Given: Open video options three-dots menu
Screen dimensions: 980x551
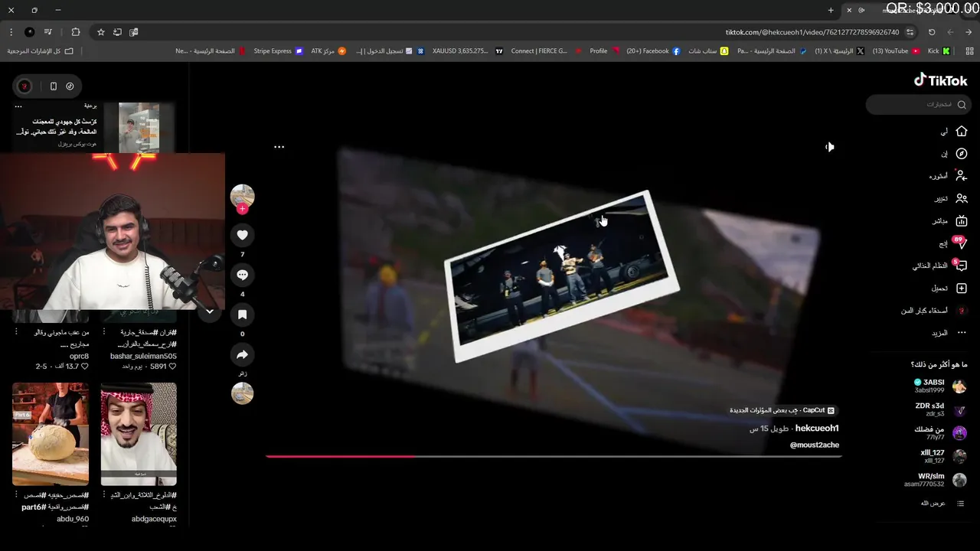Looking at the screenshot, I should [279, 147].
